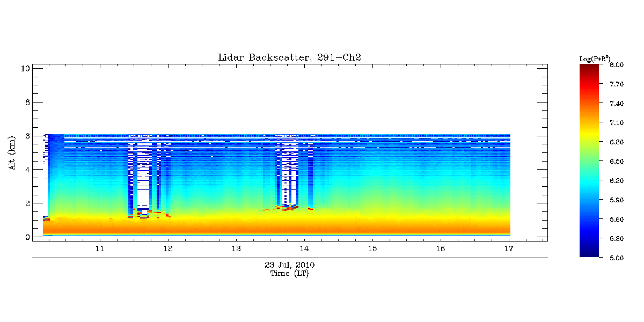Click the colorbar value 6.50
Image resolution: width=644 pixels, height=322 pixels.
tap(616, 161)
